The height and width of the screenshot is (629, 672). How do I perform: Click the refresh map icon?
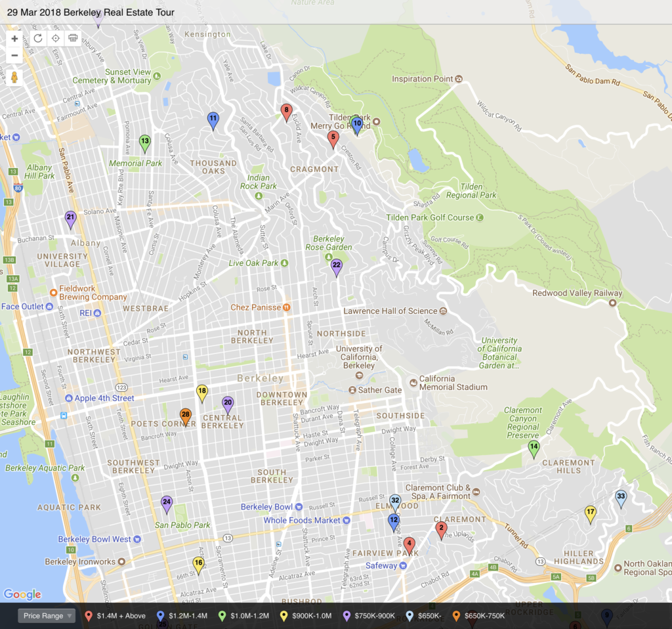point(38,38)
